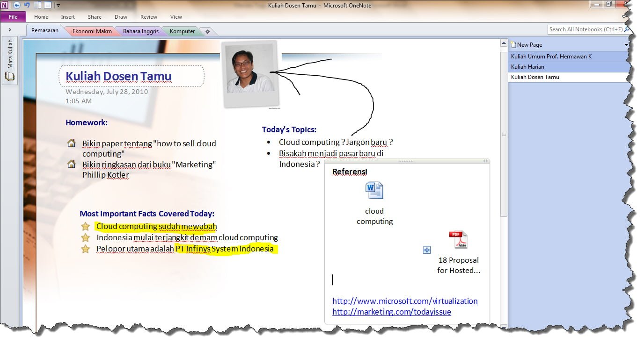This screenshot has width=644, height=344.
Task: Open the Insert ribbon tab
Action: click(68, 17)
